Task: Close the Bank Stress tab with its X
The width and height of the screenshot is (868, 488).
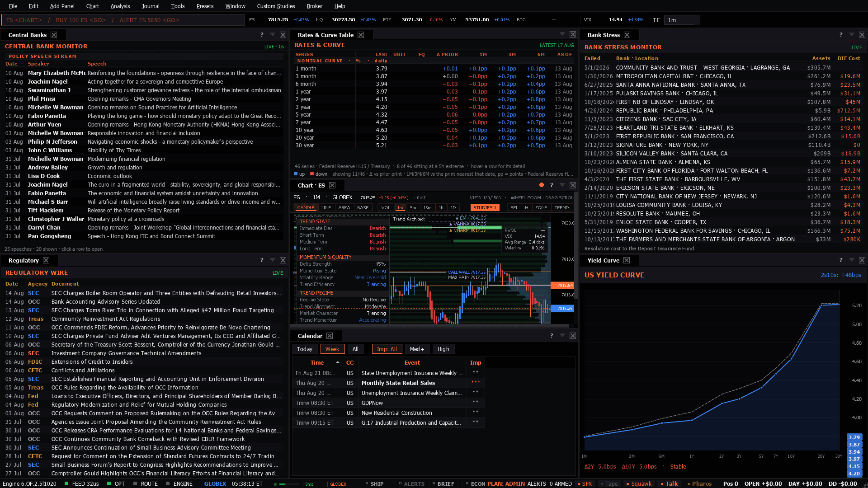Action: pos(627,35)
